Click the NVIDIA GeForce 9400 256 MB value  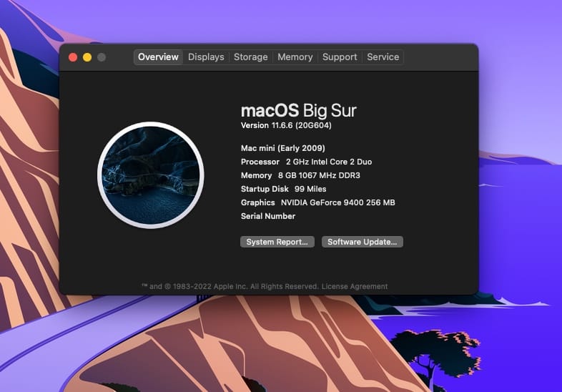coord(338,202)
